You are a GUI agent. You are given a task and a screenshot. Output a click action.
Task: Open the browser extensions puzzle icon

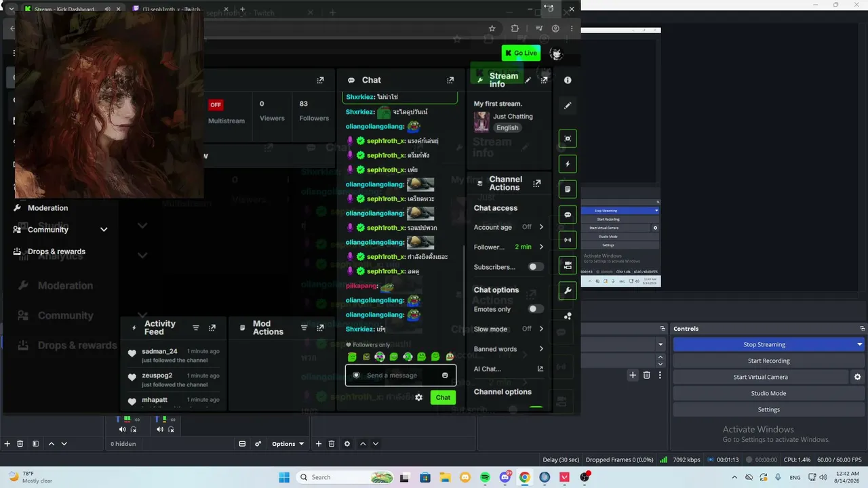tap(515, 28)
